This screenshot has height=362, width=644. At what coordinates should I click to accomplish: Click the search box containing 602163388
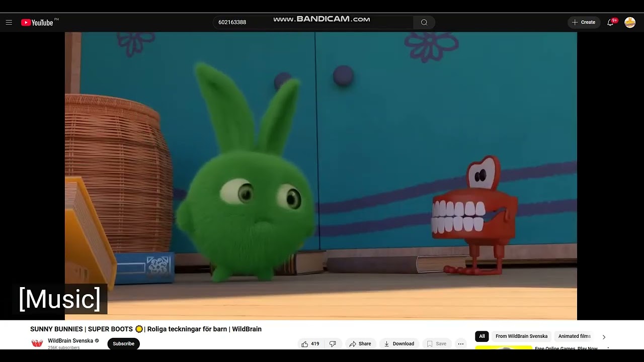coord(313,22)
